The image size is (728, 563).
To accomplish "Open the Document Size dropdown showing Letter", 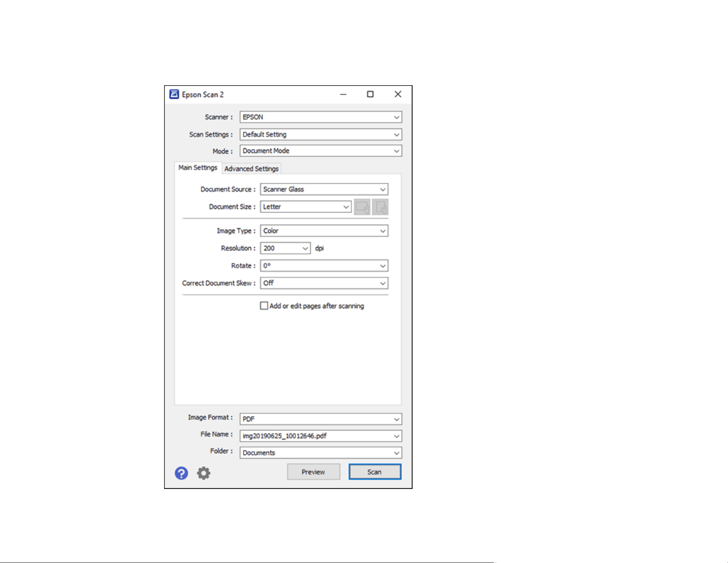I will (x=306, y=207).
